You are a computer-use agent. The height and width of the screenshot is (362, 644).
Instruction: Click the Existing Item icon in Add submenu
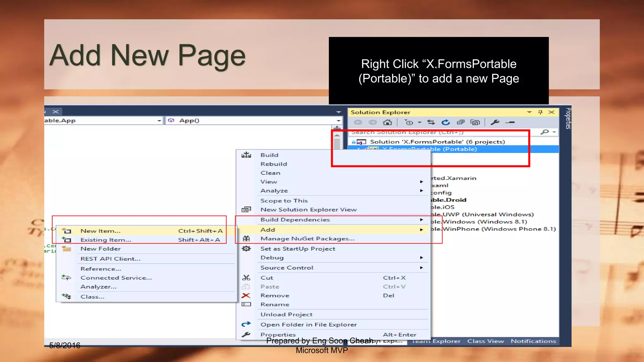(66, 240)
